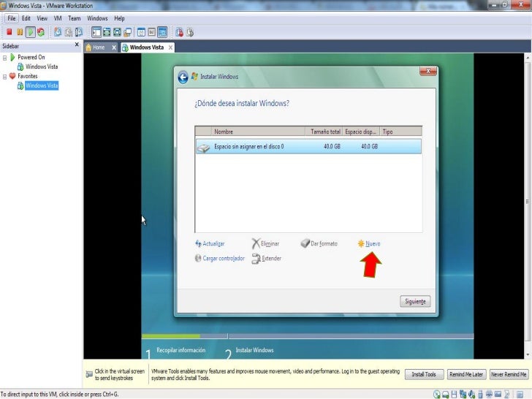The image size is (532, 399).
Task: Open the Edit menu
Action: coord(26,18)
